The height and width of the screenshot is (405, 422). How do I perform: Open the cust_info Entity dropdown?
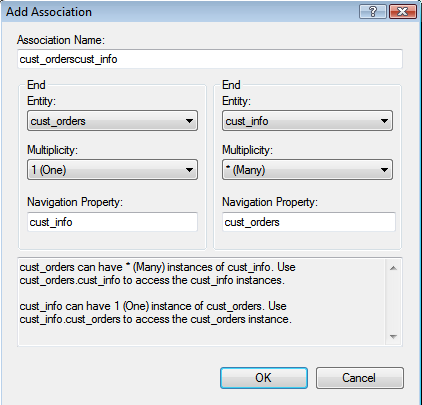(307, 121)
